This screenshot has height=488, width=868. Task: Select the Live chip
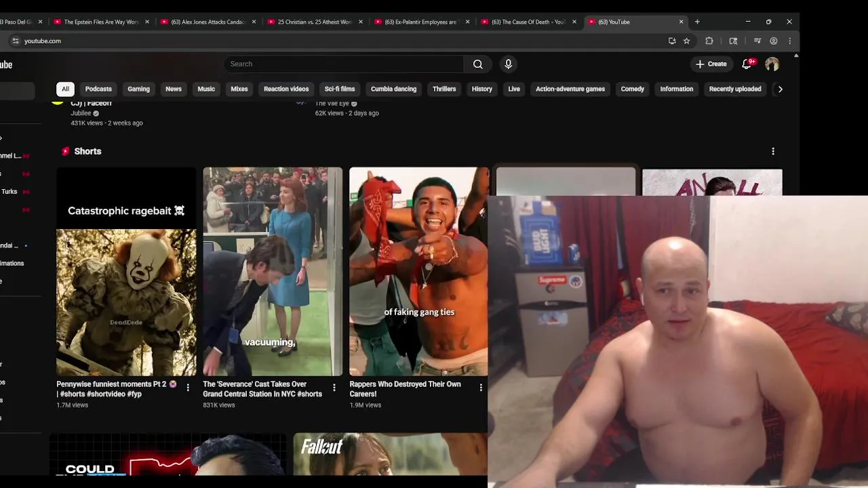(x=514, y=89)
